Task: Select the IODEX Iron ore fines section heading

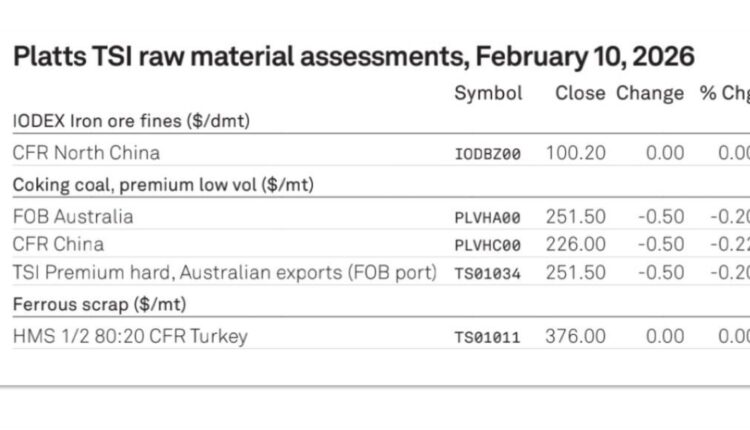Action: pos(131,121)
